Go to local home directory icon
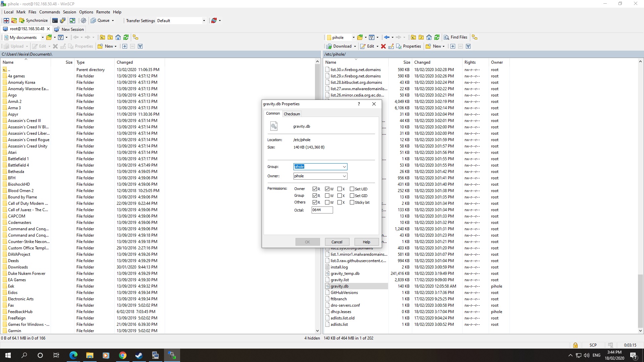Viewport: 644px width, 362px height. click(x=118, y=37)
